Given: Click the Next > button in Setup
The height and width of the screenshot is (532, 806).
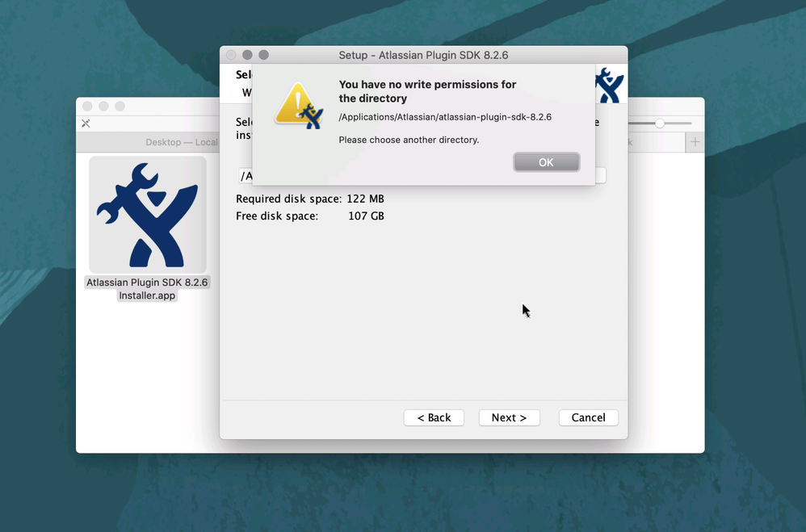Looking at the screenshot, I should click(x=509, y=417).
